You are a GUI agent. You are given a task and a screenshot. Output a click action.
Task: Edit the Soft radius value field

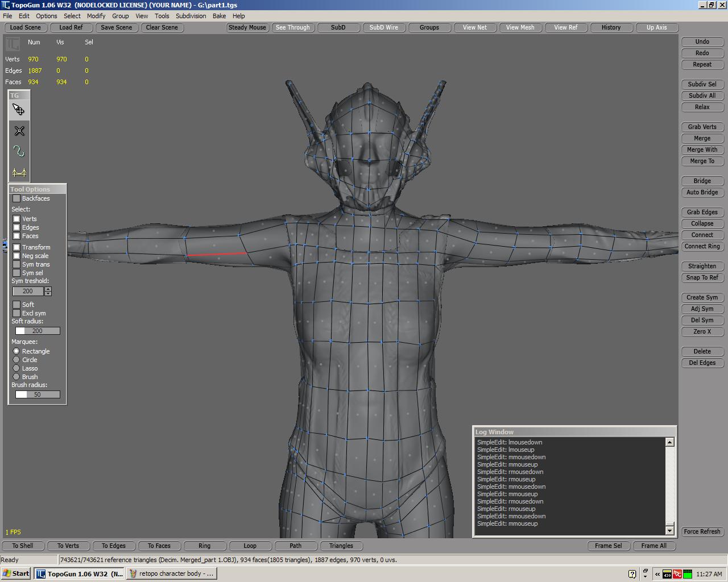37,330
